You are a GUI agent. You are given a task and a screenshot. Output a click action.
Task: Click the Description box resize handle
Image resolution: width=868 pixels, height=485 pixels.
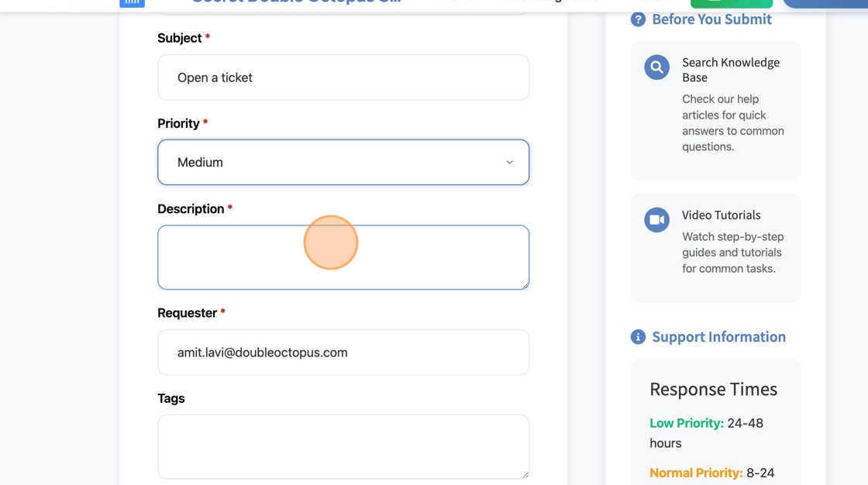click(525, 285)
